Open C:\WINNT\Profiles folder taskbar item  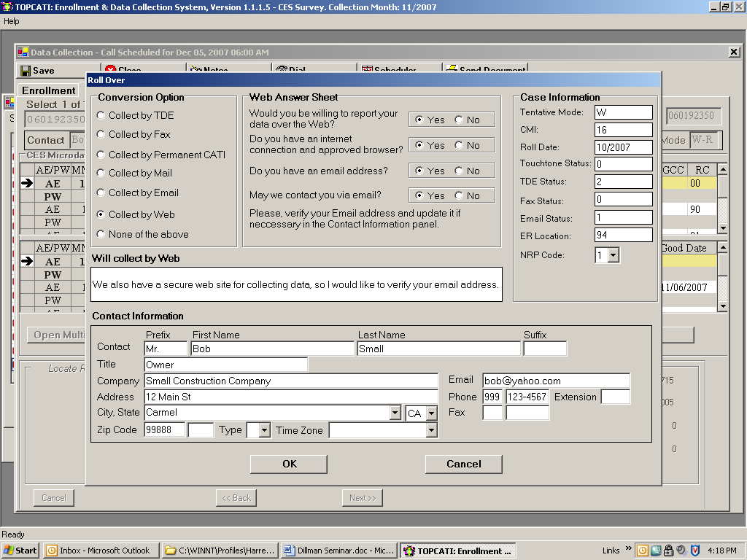tap(220, 551)
